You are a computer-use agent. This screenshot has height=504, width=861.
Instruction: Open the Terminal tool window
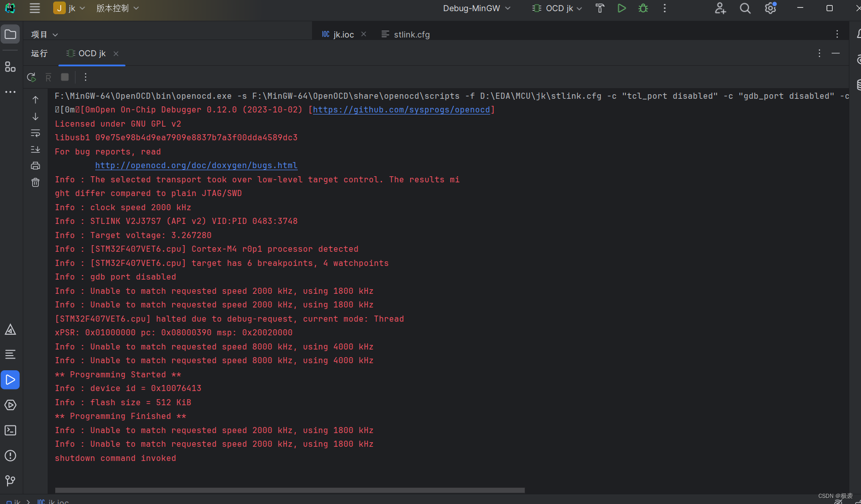pyautogui.click(x=10, y=431)
